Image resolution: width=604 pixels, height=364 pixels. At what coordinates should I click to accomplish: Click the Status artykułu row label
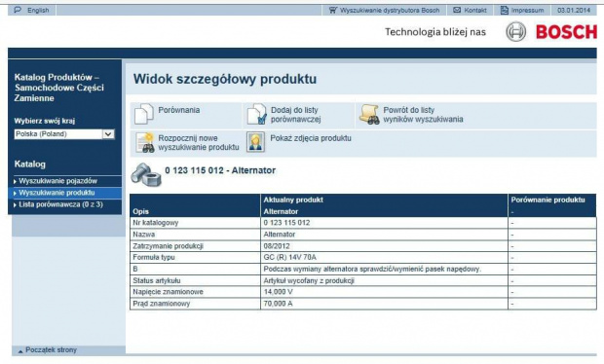click(157, 280)
